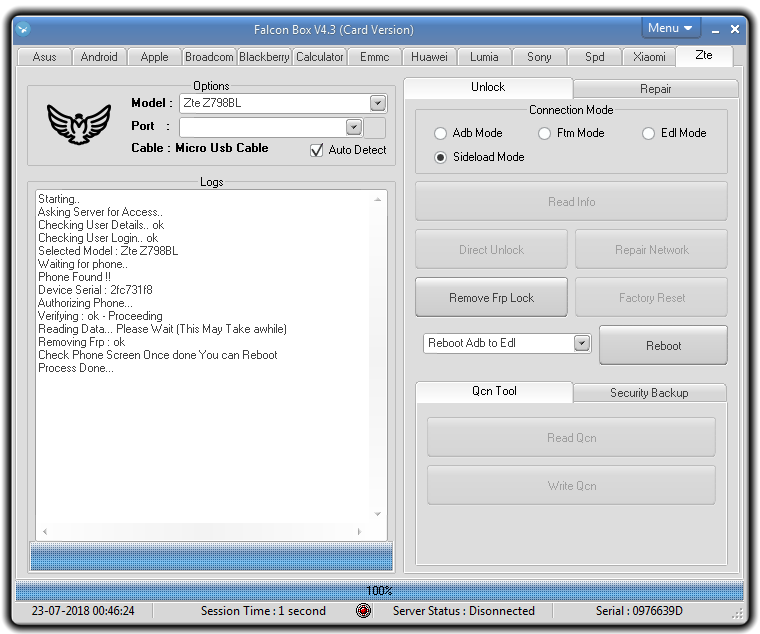Switch to the Sony tab
This screenshot has height=634, width=760.
(x=539, y=57)
